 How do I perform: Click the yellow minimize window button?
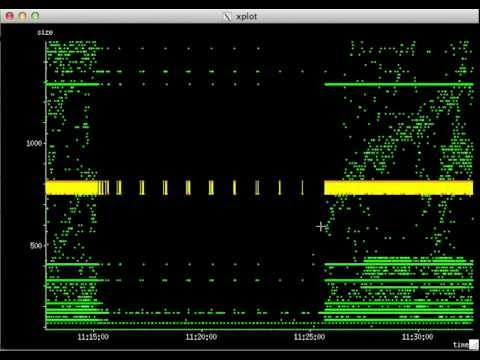click(22, 16)
